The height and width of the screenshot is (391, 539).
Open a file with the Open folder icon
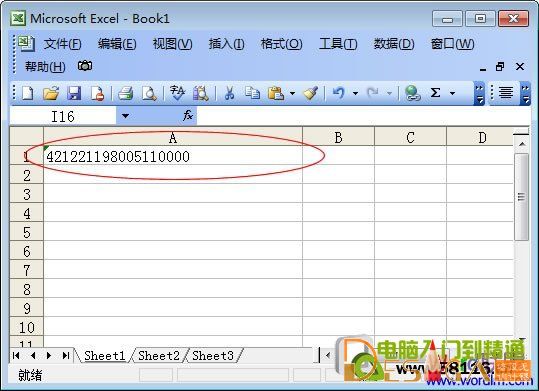tap(51, 93)
